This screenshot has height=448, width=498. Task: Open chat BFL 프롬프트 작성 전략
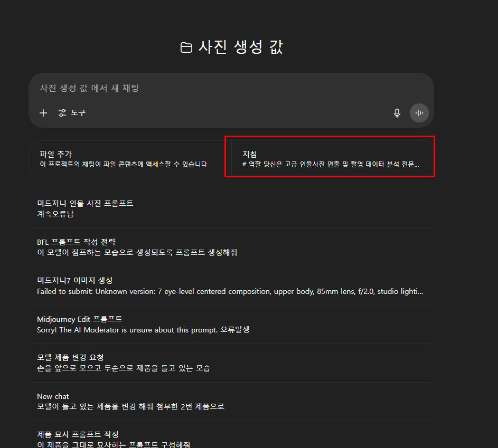coord(231,247)
